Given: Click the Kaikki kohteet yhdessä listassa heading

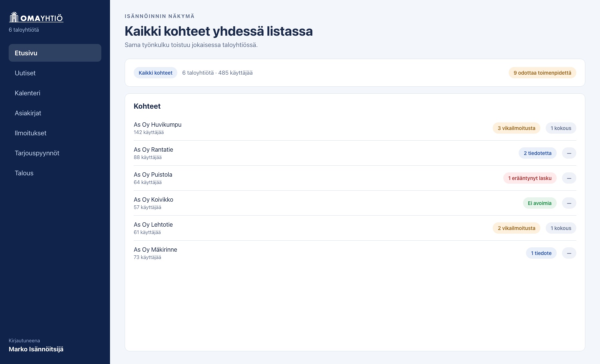Looking at the screenshot, I should [x=219, y=31].
